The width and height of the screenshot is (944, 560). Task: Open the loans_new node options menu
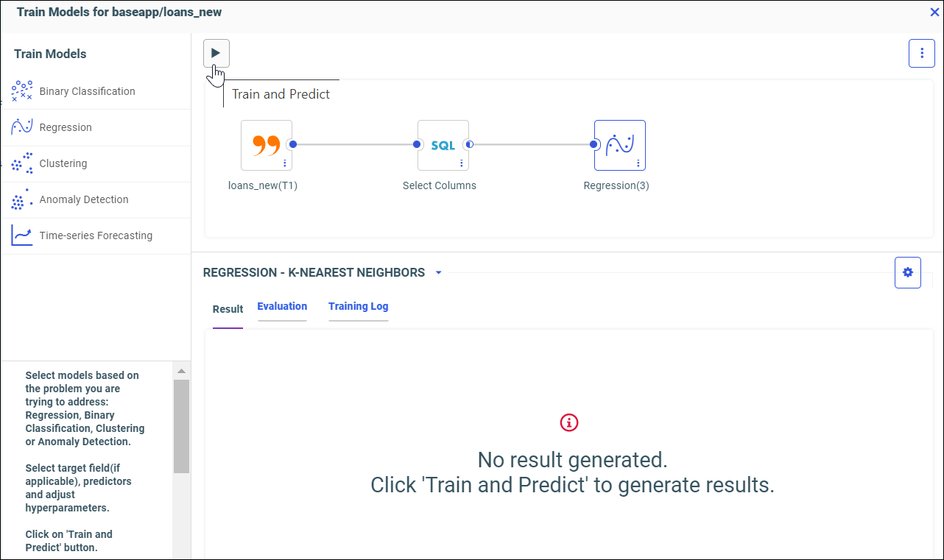(x=285, y=163)
